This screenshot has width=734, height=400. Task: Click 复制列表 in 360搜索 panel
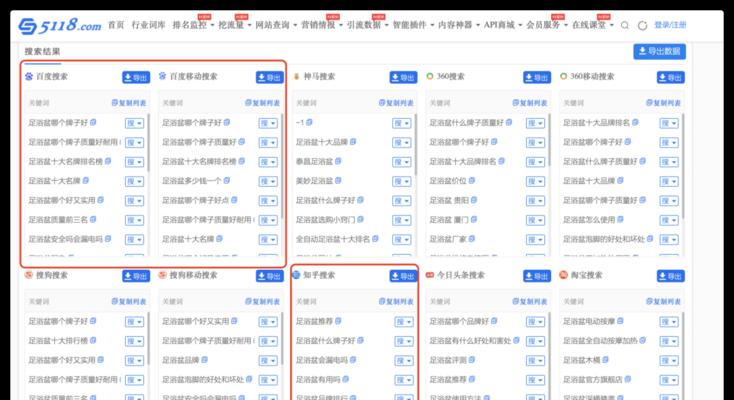pos(530,103)
